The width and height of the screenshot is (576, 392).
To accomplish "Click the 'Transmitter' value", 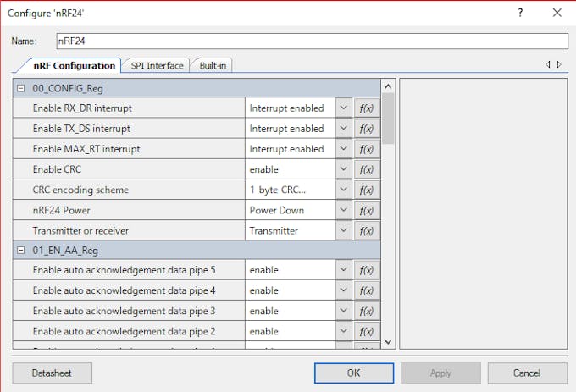I will tap(274, 231).
